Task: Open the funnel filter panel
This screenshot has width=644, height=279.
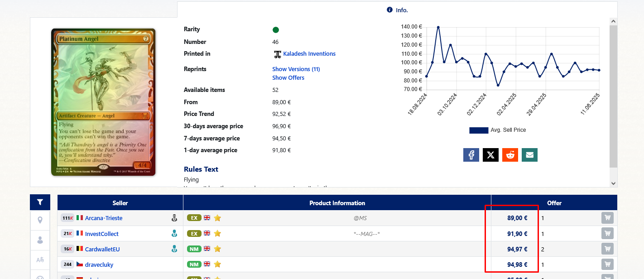Action: (x=40, y=202)
